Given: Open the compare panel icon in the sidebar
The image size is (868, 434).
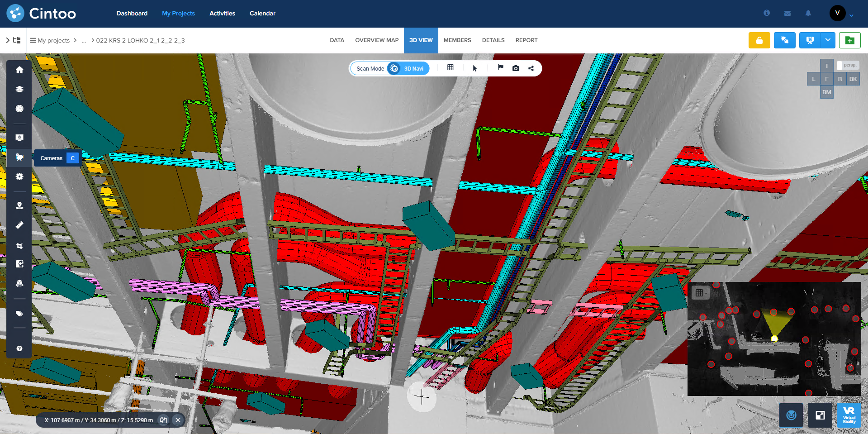Looking at the screenshot, I should point(19,264).
